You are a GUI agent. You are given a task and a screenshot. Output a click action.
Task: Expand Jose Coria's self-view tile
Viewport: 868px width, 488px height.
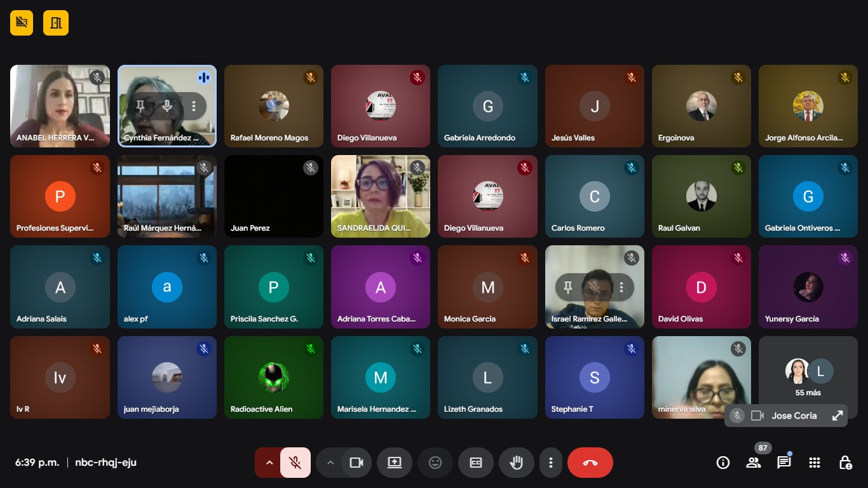[x=837, y=416]
